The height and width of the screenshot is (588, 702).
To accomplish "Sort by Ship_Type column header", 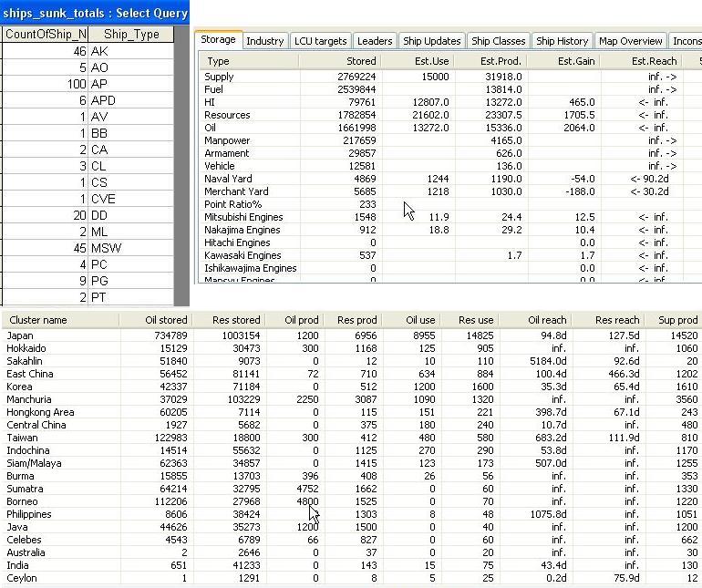I will (x=131, y=34).
